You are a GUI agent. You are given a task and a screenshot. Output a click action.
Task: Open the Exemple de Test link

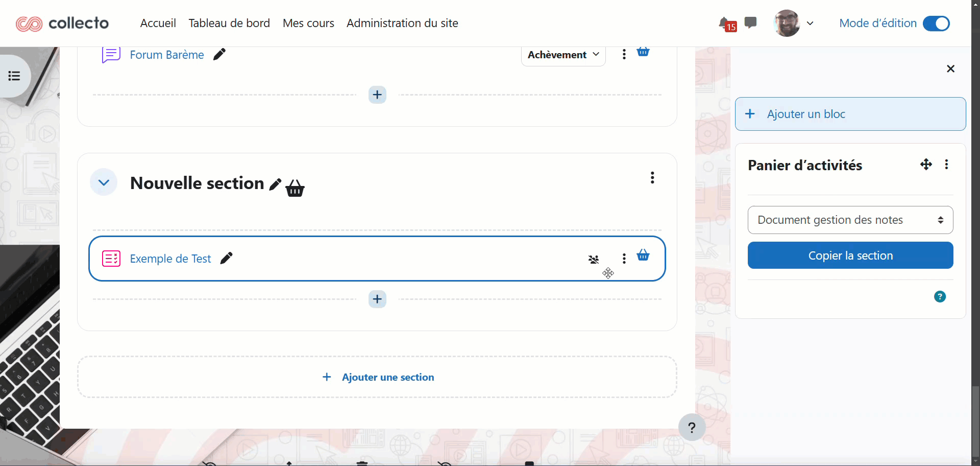pyautogui.click(x=170, y=259)
